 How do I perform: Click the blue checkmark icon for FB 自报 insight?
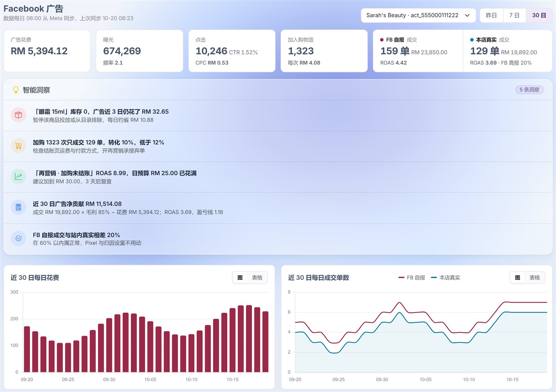(18, 238)
